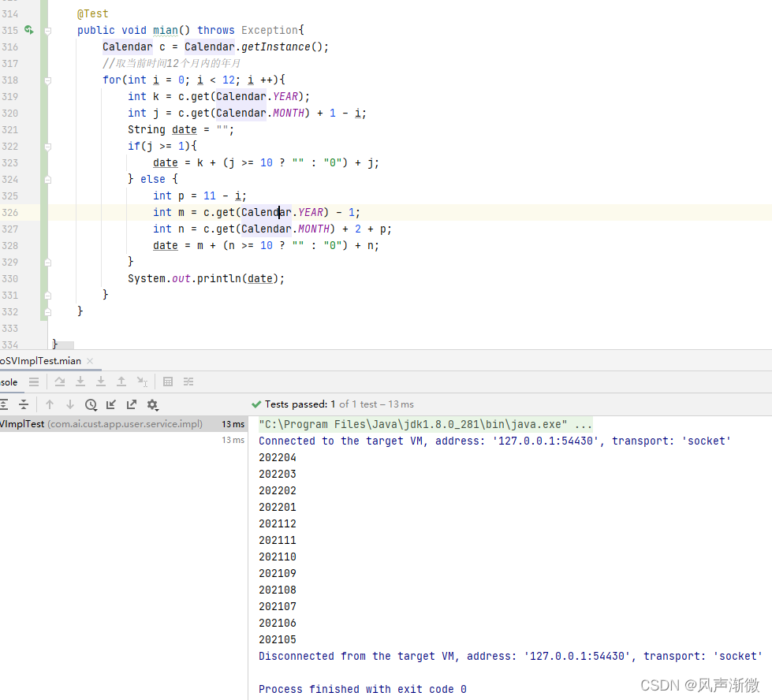Go to next failed test arrow
772x700 pixels.
(70, 404)
